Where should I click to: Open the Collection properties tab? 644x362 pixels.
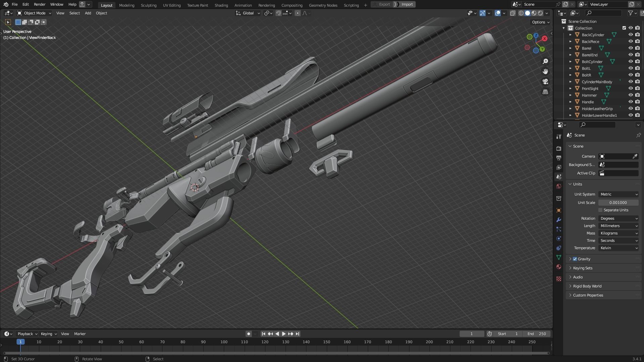click(x=559, y=198)
